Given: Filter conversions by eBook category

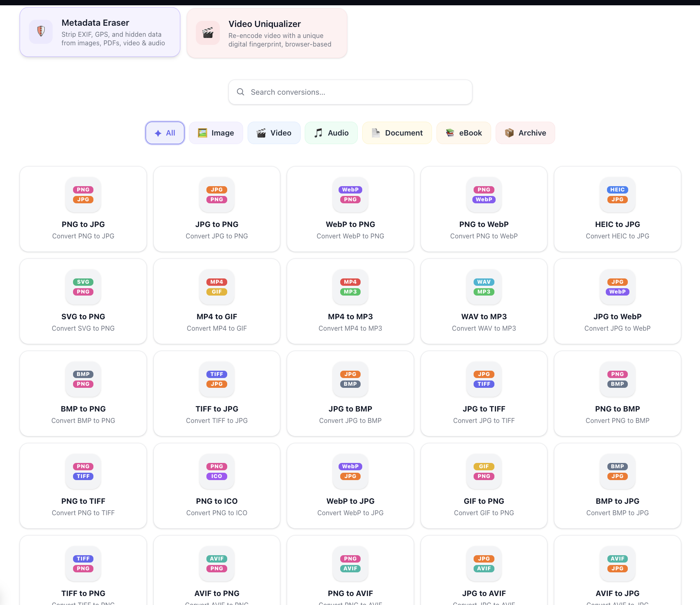Looking at the screenshot, I should (464, 133).
